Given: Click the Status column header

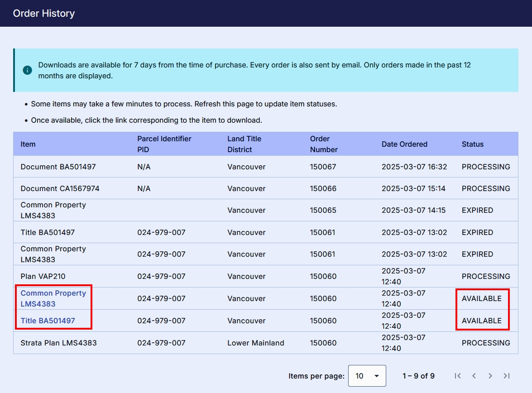Looking at the screenshot, I should [473, 144].
